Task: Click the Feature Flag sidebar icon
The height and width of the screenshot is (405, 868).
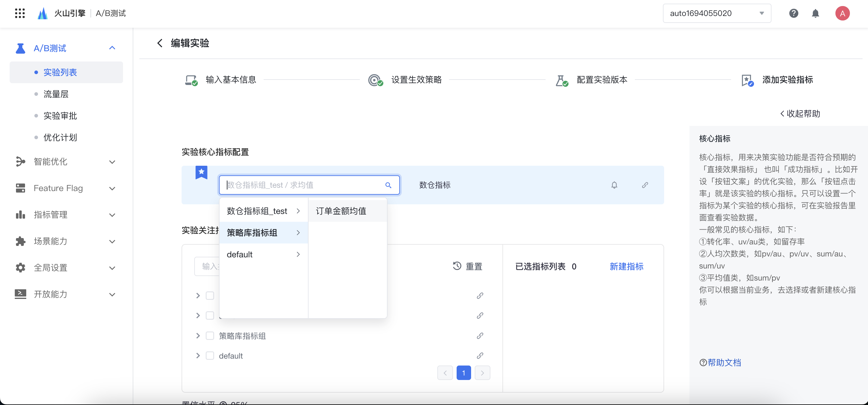Action: tap(20, 188)
